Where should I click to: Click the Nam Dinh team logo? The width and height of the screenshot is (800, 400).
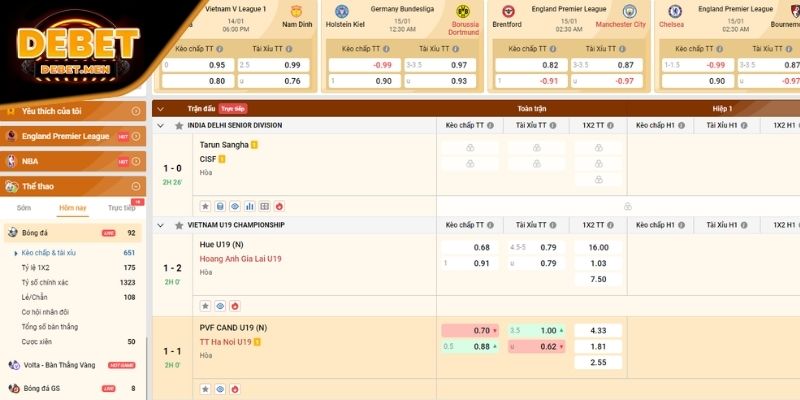pyautogui.click(x=296, y=11)
